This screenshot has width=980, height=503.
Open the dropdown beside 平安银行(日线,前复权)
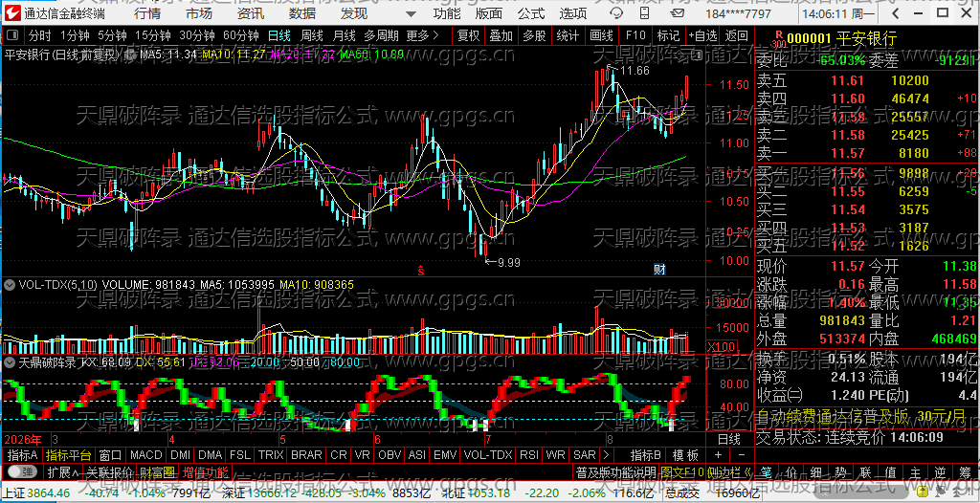132,55
